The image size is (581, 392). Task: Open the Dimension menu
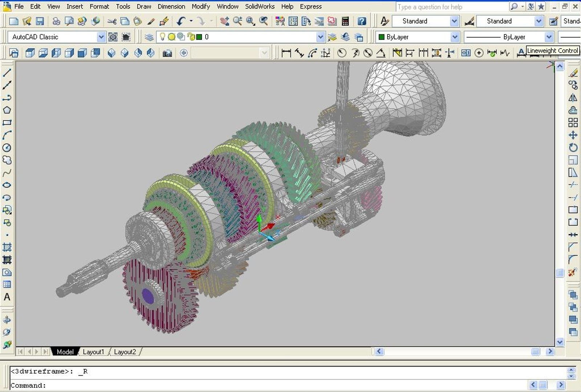pos(171,7)
